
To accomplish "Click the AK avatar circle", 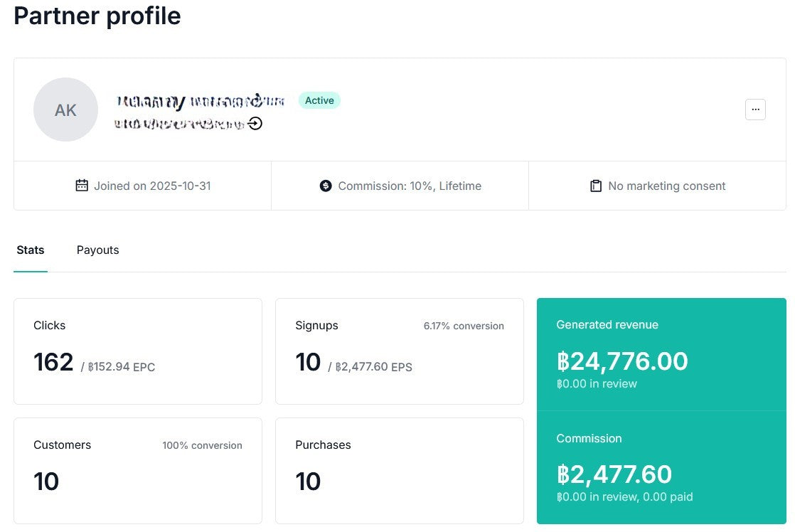I will pyautogui.click(x=65, y=110).
